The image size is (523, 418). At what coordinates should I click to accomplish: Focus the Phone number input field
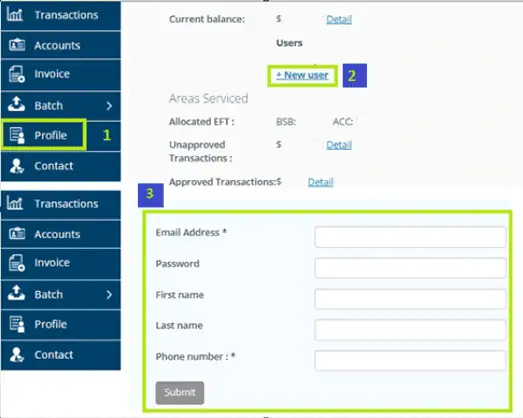[410, 360]
